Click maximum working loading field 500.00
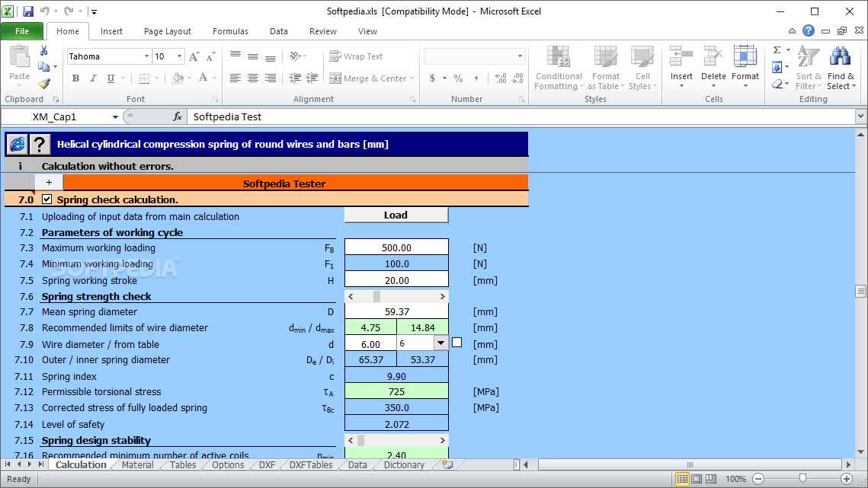868x488 pixels. 396,248
